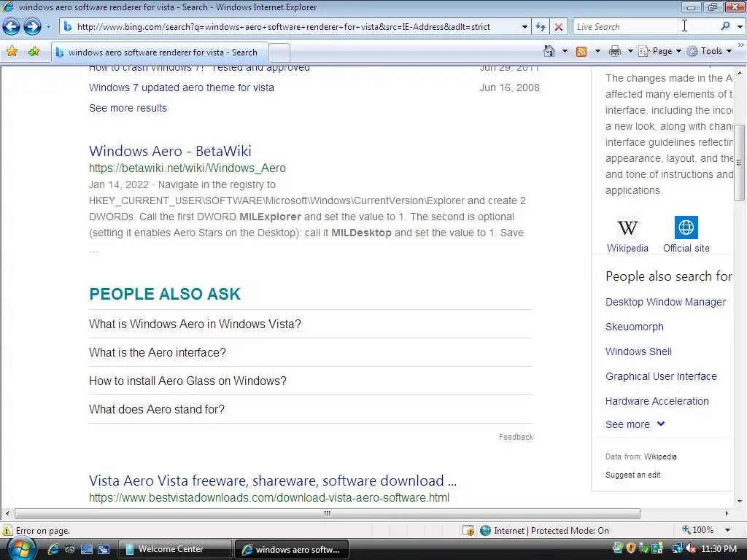Screen dimensions: 747x560
Task: Open the 'Skeuomorph' related search
Action: (x=635, y=327)
